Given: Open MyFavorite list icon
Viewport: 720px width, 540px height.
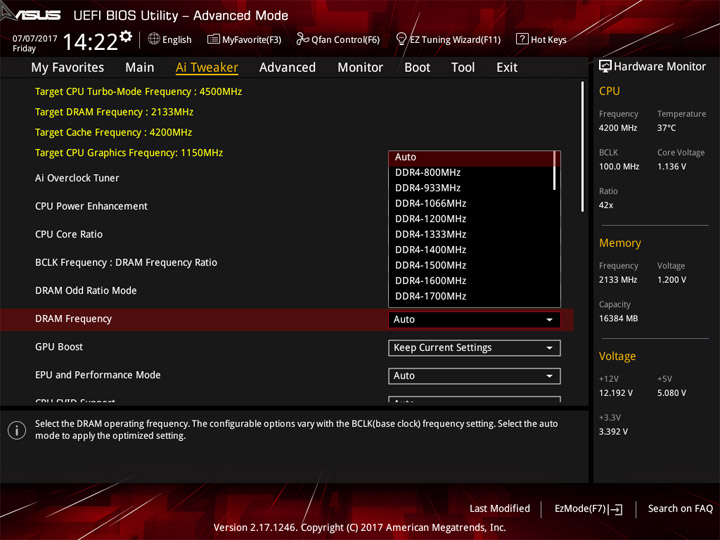Looking at the screenshot, I should [213, 39].
